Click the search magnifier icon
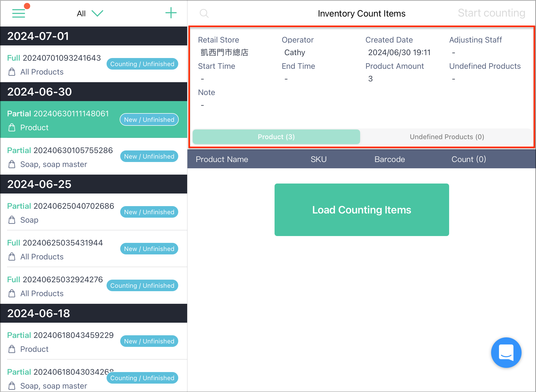 pyautogui.click(x=204, y=13)
